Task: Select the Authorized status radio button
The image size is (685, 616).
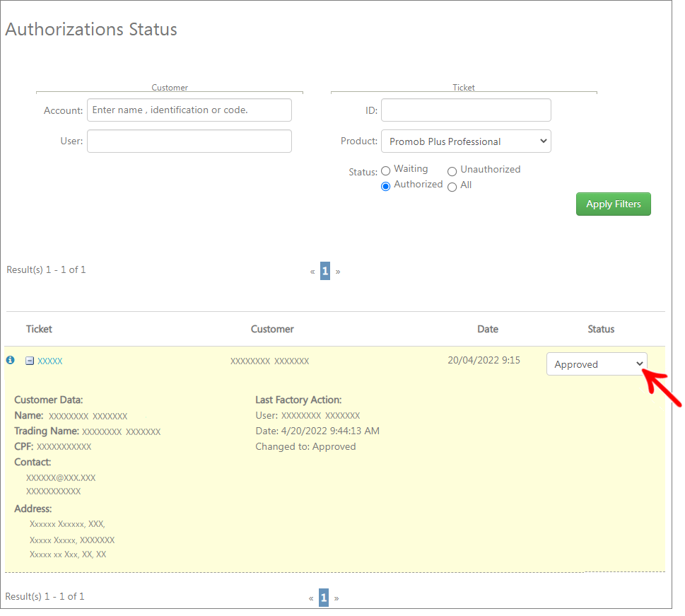Action: (385, 187)
